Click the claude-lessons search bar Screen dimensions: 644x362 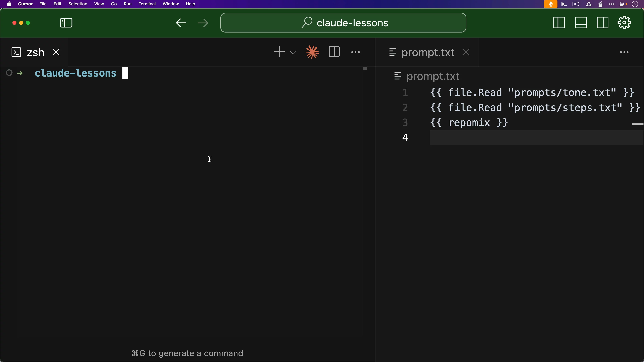point(343,23)
